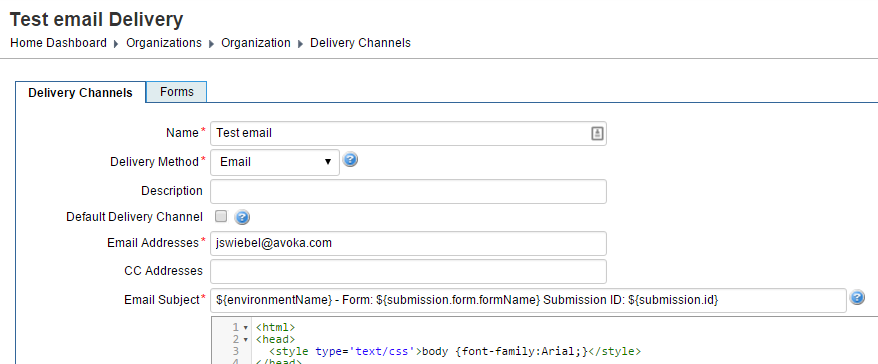Click into the CC Addresses field
This screenshot has height=364, width=878.
pyautogui.click(x=408, y=272)
